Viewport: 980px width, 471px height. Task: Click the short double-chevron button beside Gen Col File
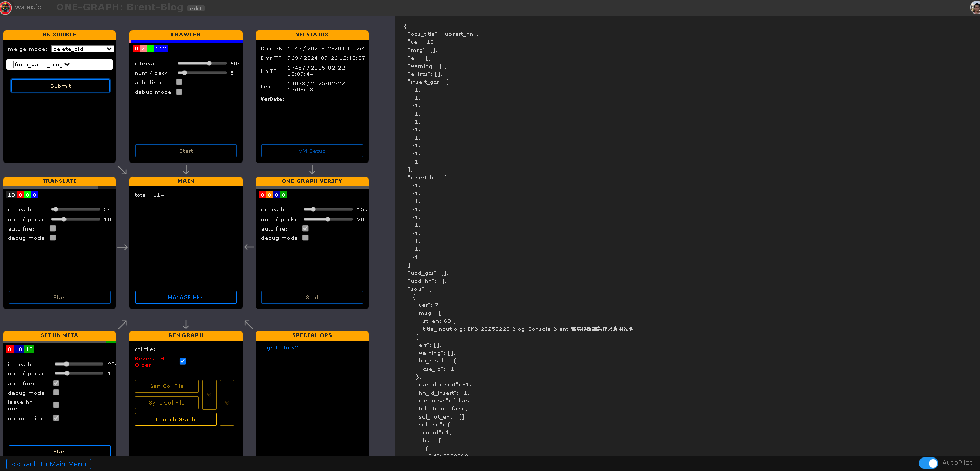(209, 395)
